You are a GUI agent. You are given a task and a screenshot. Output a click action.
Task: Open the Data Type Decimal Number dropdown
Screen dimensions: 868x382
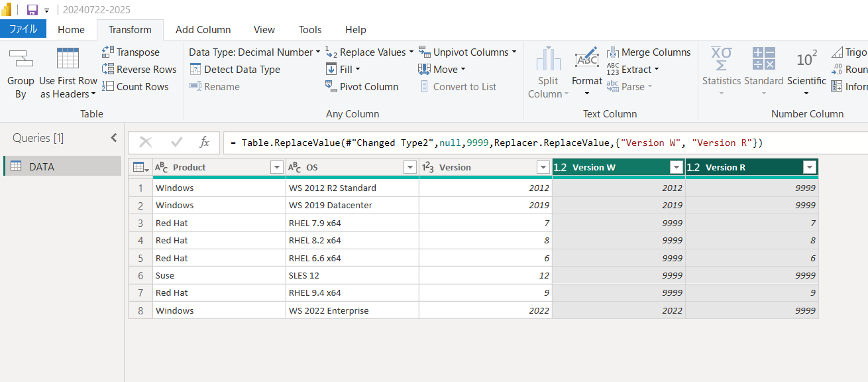254,52
